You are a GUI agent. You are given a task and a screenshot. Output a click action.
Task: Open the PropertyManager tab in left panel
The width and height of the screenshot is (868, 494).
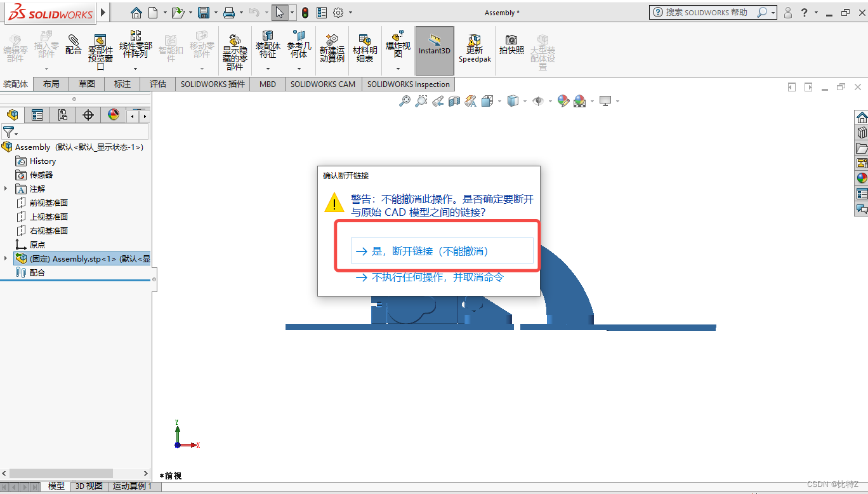37,115
